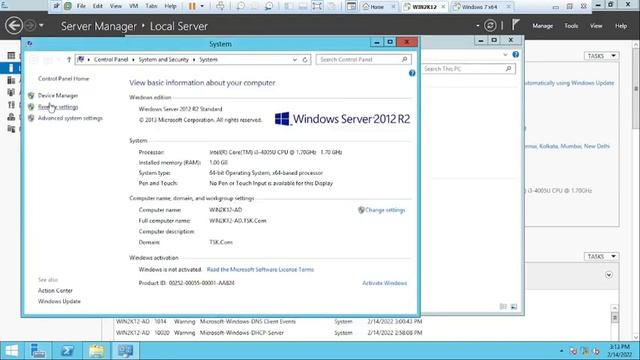Expand the Events section chevron
The image size is (640, 360).
609,275
